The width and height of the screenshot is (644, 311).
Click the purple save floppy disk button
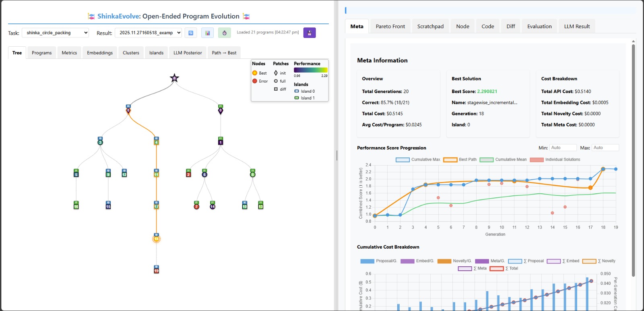tap(309, 33)
